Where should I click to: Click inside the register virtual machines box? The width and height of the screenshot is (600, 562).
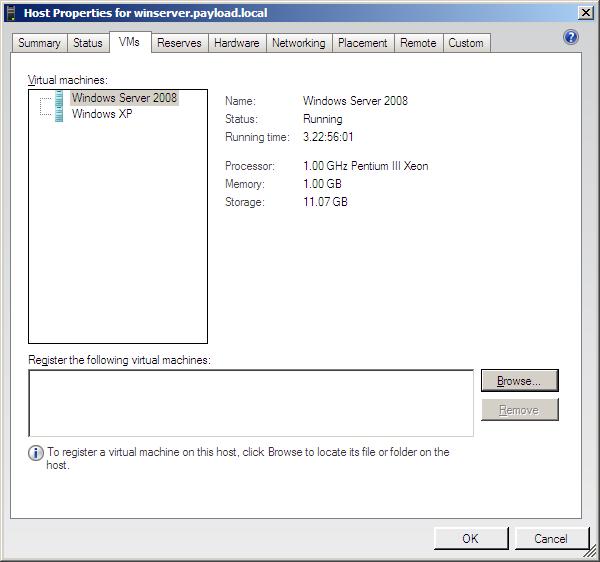250,403
